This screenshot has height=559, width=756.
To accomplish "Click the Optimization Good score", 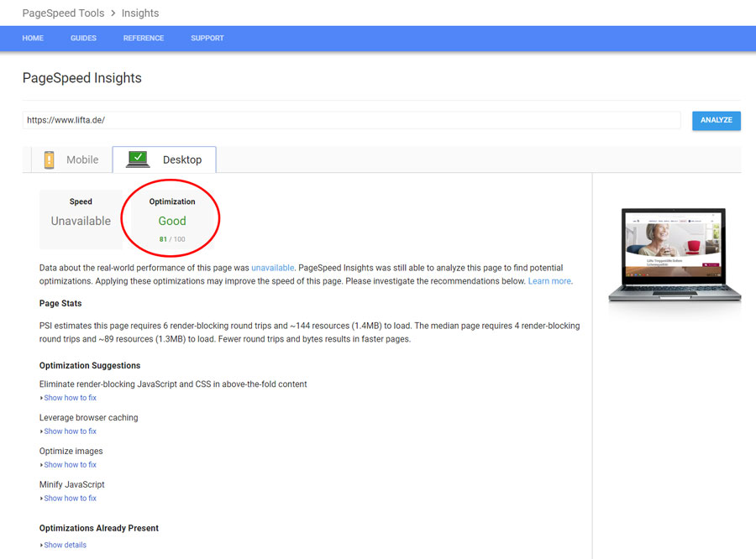I will click(x=172, y=221).
